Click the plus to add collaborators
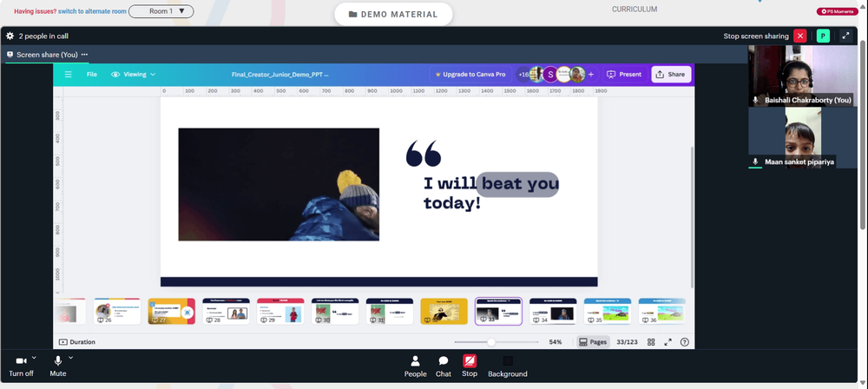 (590, 75)
